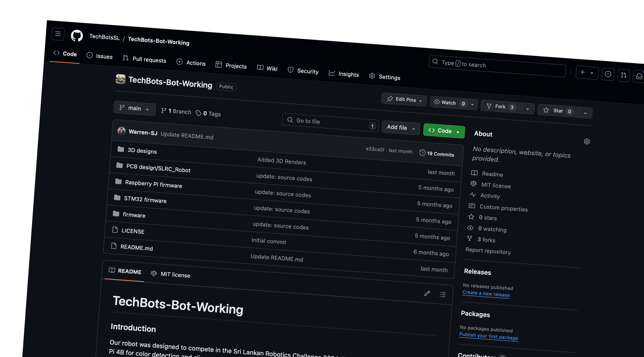
Task: Click the Initial commit message
Action: pos(269,241)
